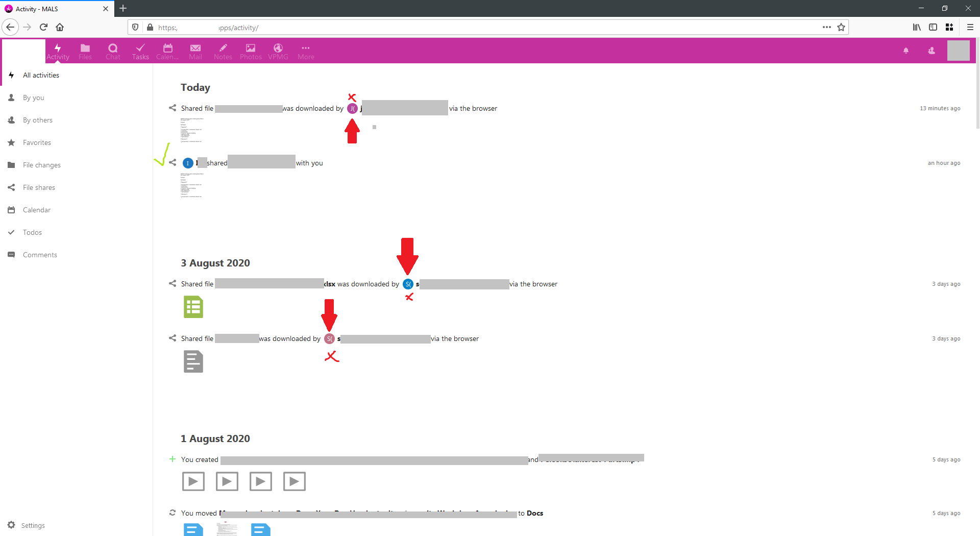Reload the current page
The height and width of the screenshot is (536, 980).
[x=43, y=27]
